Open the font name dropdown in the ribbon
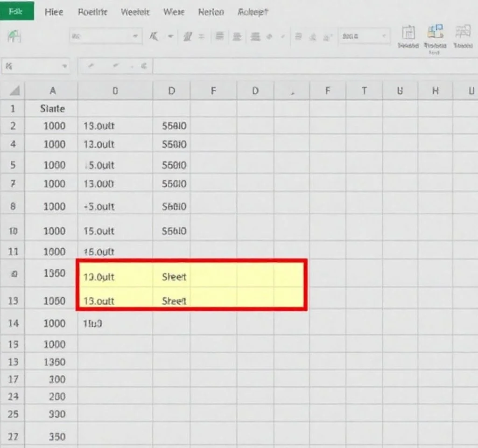 (135, 36)
